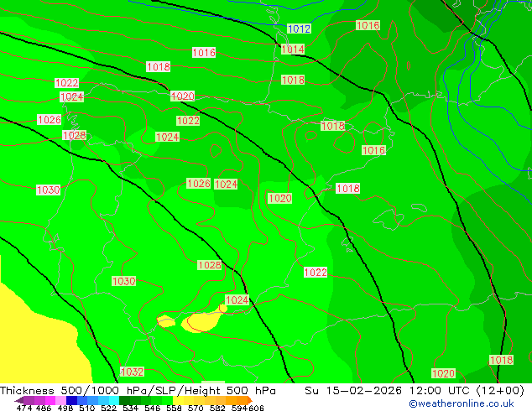Click the 510 legend value
The height and width of the screenshot is (411, 532).
tap(87, 408)
